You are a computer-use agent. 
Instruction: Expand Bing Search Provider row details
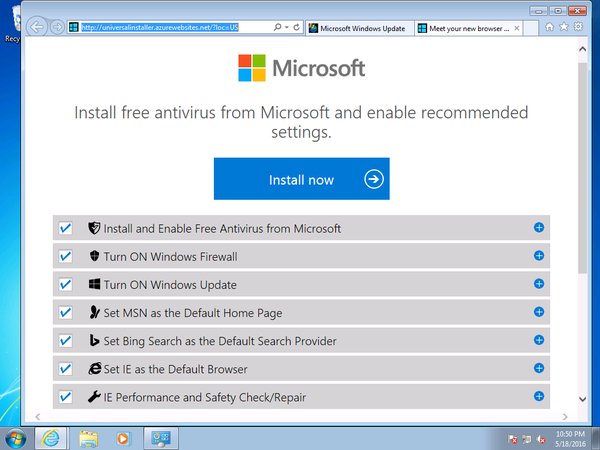[x=539, y=340]
